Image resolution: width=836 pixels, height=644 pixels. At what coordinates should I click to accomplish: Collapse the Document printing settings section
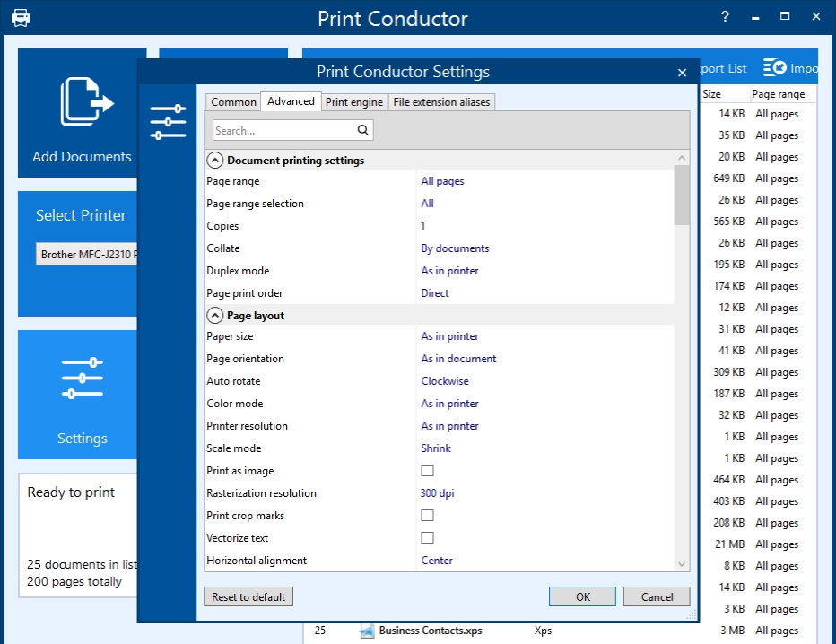tap(214, 159)
